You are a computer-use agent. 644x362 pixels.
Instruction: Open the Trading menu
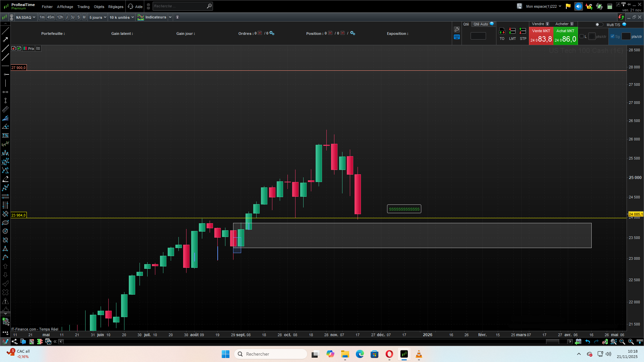(x=83, y=7)
